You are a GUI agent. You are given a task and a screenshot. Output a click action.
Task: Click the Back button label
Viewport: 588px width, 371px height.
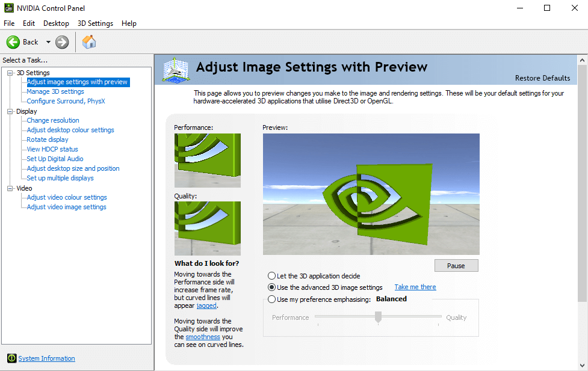point(30,42)
